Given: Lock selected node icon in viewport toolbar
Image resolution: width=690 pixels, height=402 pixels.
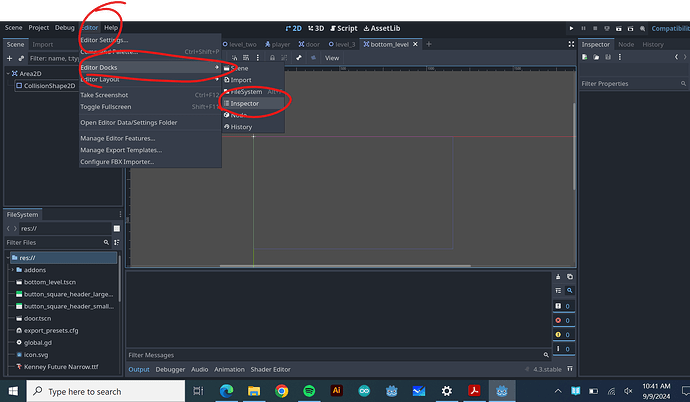Looking at the screenshot, I should point(272,58).
